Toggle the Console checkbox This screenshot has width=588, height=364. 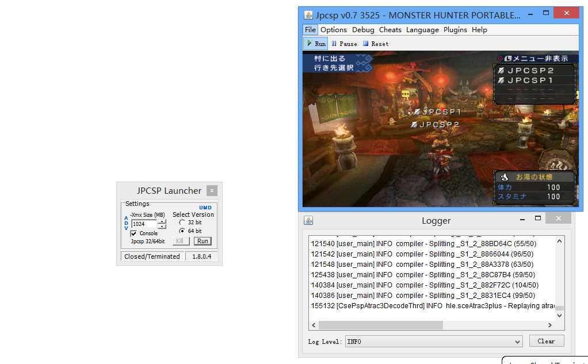pos(134,233)
